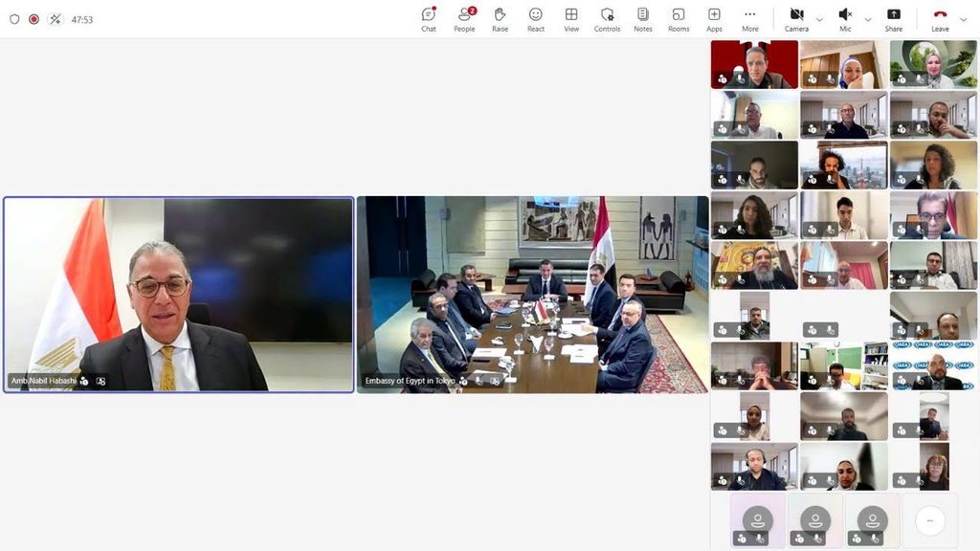Image resolution: width=980 pixels, height=551 pixels.
Task: Share your screen with Share button
Action: point(894,19)
